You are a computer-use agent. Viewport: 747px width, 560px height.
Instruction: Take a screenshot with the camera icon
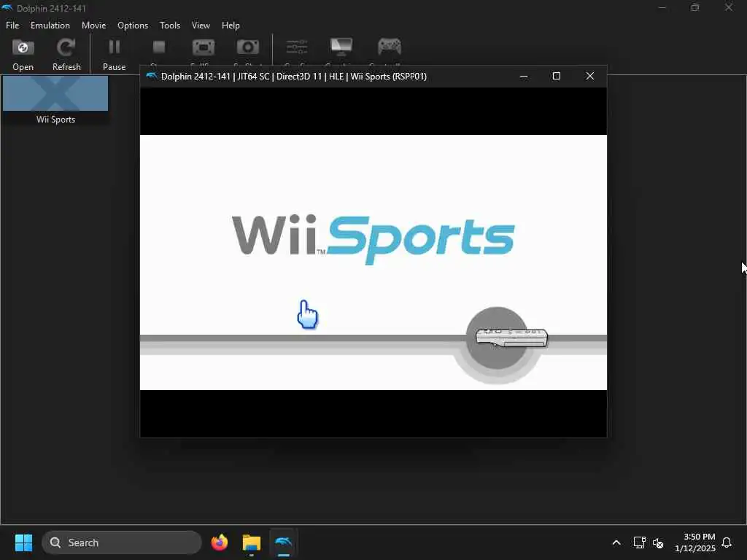tap(248, 47)
